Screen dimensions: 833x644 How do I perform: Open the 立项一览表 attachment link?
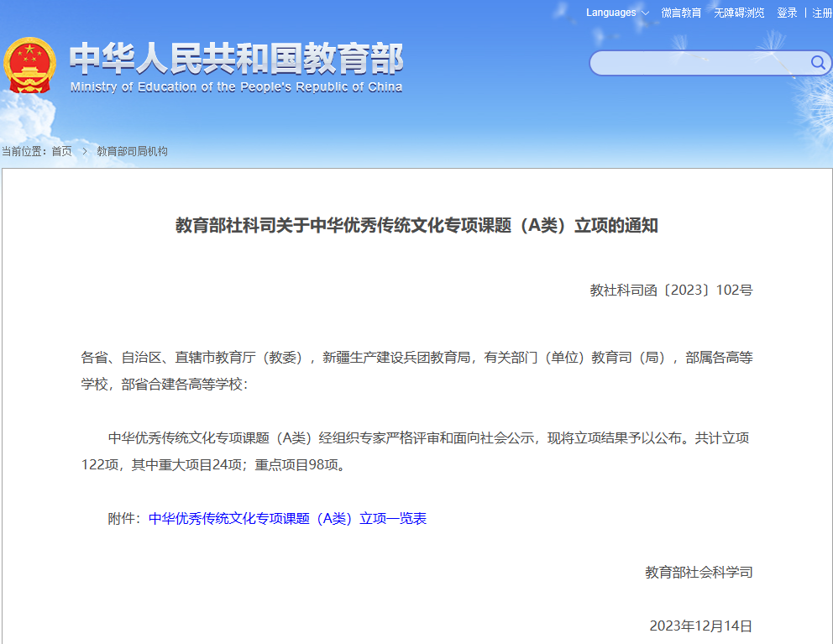(287, 518)
